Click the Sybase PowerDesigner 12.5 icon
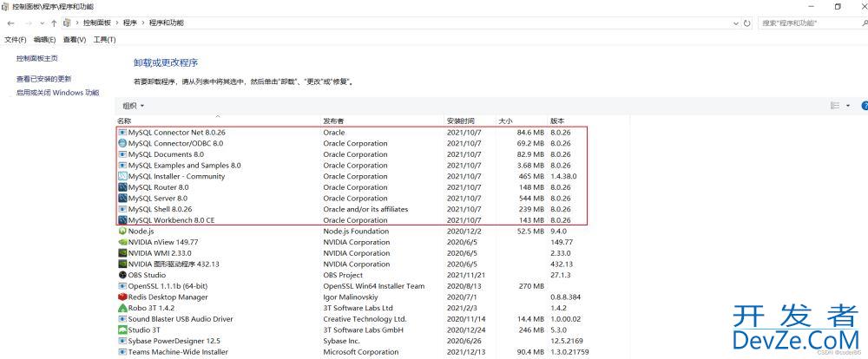The width and height of the screenshot is (868, 359). pos(123,341)
